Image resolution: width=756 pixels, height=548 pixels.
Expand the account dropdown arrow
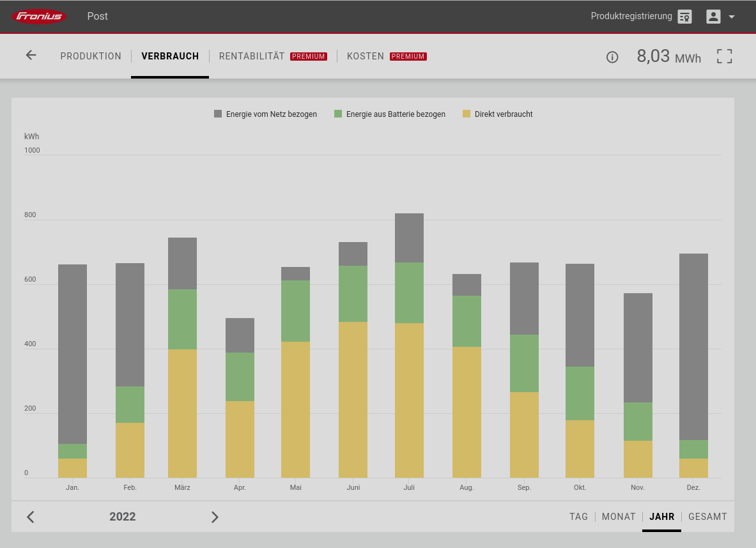point(732,17)
